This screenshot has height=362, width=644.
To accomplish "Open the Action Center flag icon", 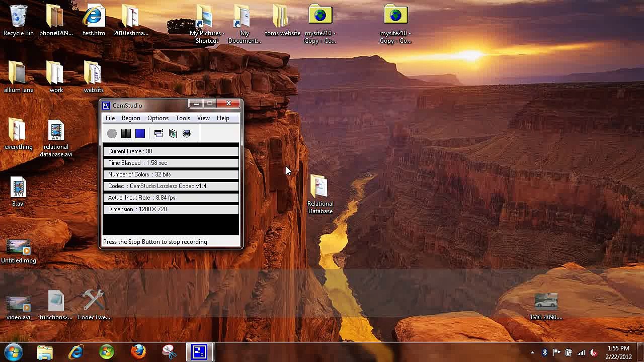I will point(557,353).
